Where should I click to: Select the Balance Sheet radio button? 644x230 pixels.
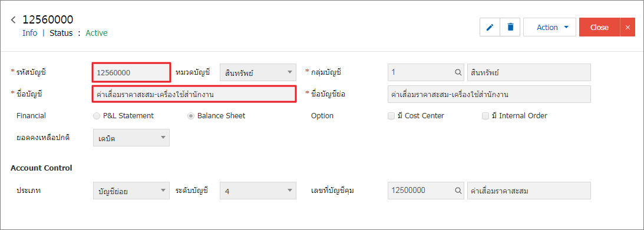click(x=190, y=116)
